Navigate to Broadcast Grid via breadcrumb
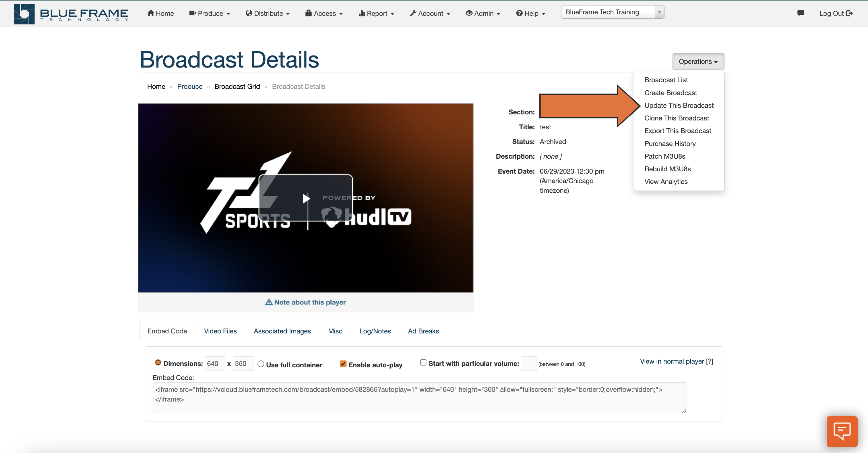 (x=237, y=86)
